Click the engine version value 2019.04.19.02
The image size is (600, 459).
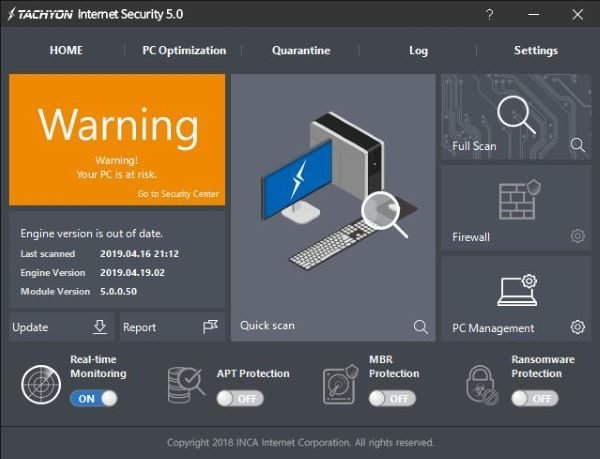pyautogui.click(x=132, y=273)
